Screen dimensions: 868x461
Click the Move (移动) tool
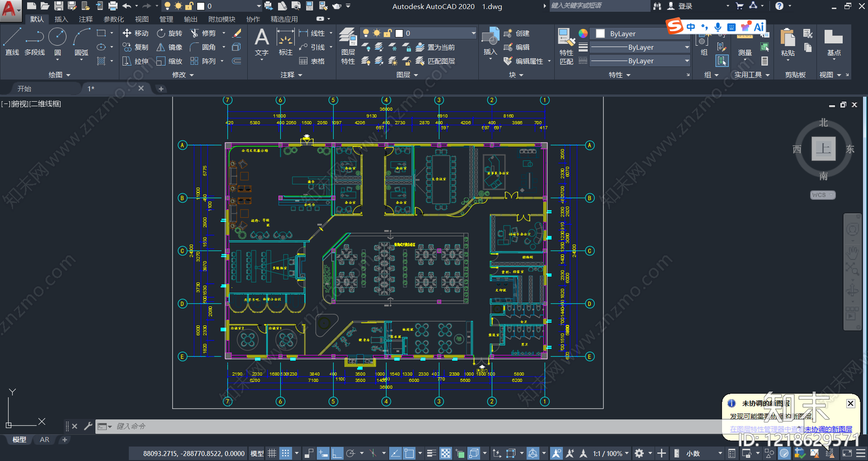coord(135,33)
